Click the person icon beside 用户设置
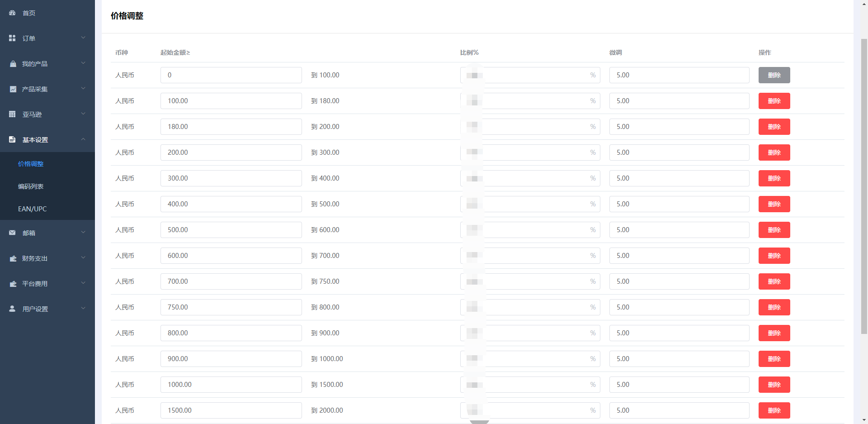This screenshot has height=424, width=868. point(12,309)
